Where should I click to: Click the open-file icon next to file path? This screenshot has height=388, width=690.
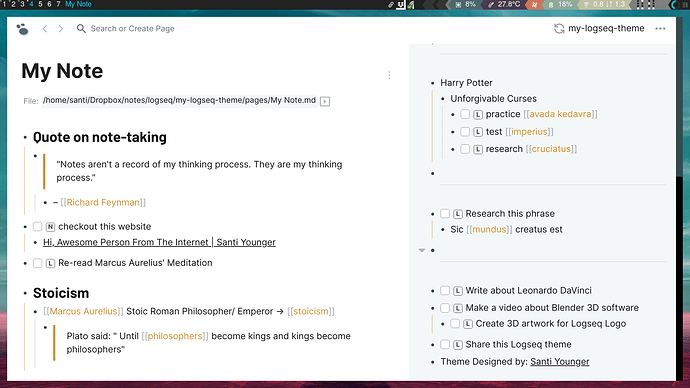point(325,101)
